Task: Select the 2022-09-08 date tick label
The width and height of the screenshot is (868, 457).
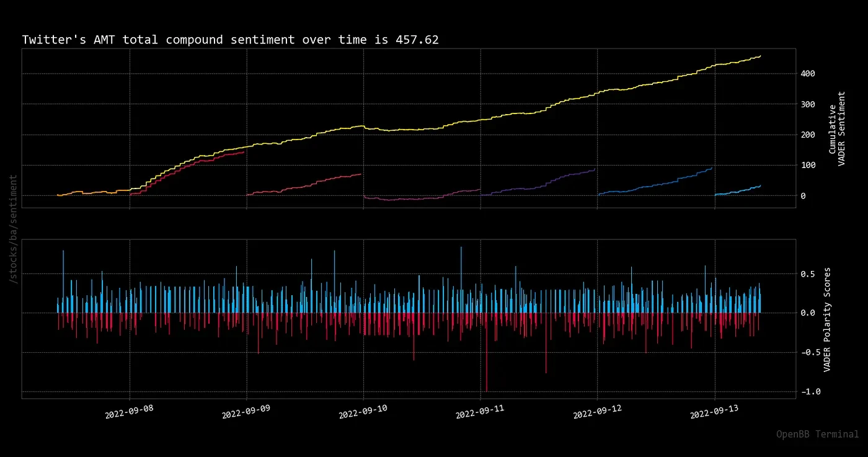Action: 130,413
